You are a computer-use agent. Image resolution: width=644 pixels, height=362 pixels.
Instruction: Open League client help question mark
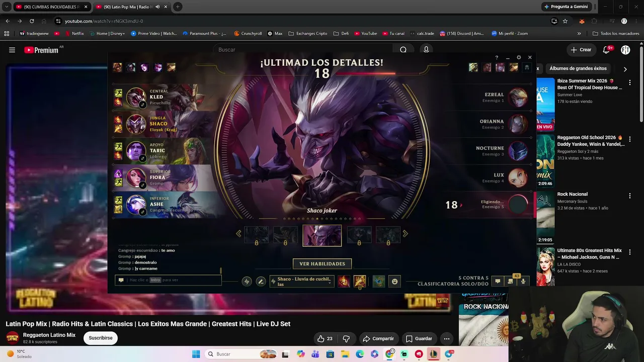tap(497, 57)
